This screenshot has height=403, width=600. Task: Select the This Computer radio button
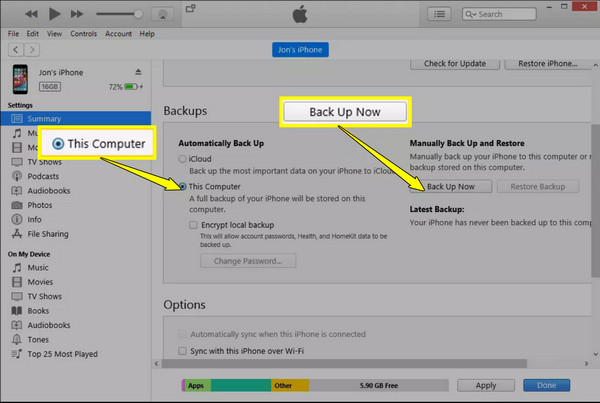pos(183,186)
